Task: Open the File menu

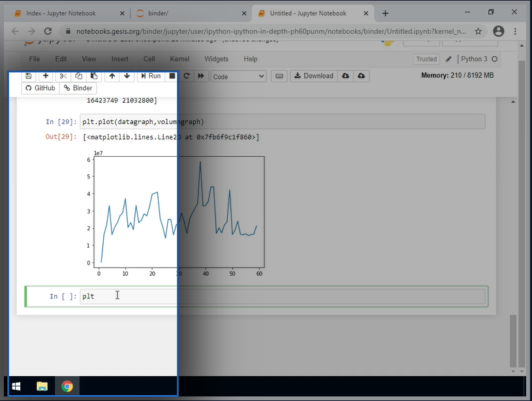Action: (x=35, y=59)
